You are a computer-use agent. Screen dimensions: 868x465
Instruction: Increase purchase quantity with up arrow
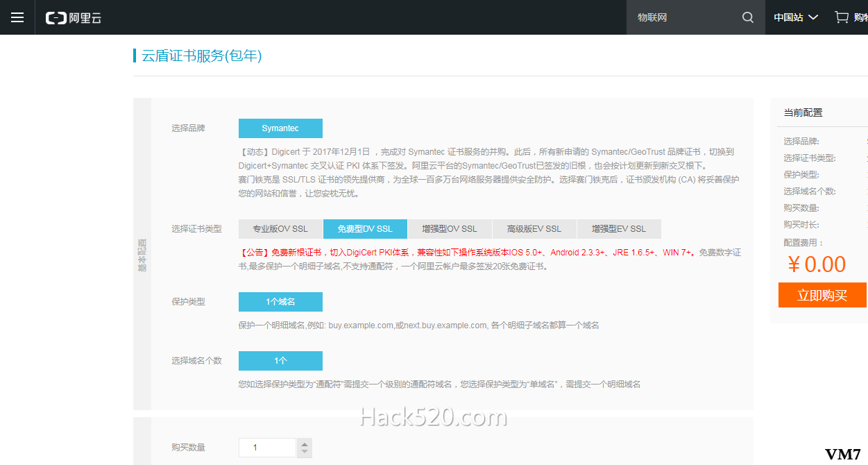tap(304, 443)
